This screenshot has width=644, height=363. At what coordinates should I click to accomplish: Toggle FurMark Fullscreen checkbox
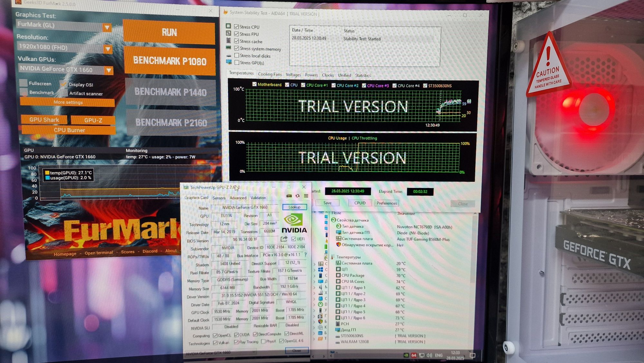point(23,83)
